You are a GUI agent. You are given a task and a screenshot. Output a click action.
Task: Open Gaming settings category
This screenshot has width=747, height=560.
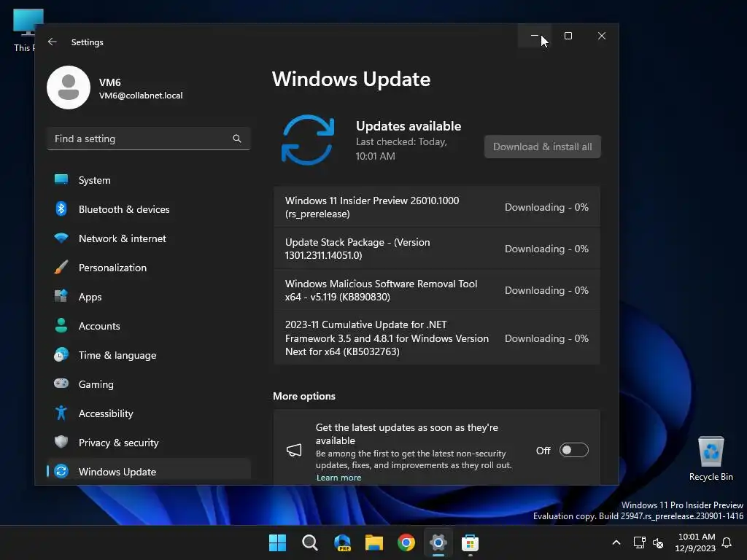tap(149, 384)
